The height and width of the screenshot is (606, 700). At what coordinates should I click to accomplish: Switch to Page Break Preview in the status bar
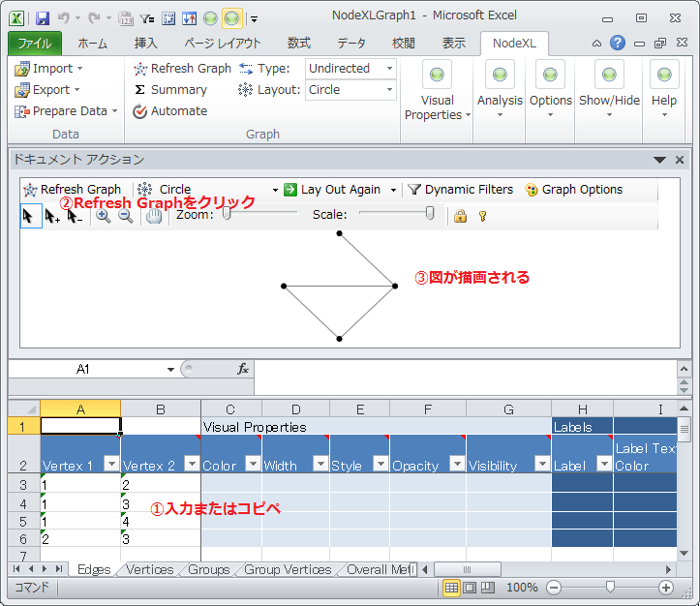tap(488, 588)
